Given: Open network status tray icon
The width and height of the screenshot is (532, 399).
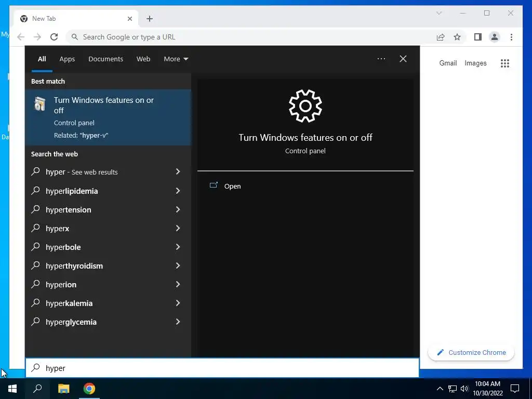Looking at the screenshot, I should tap(453, 389).
